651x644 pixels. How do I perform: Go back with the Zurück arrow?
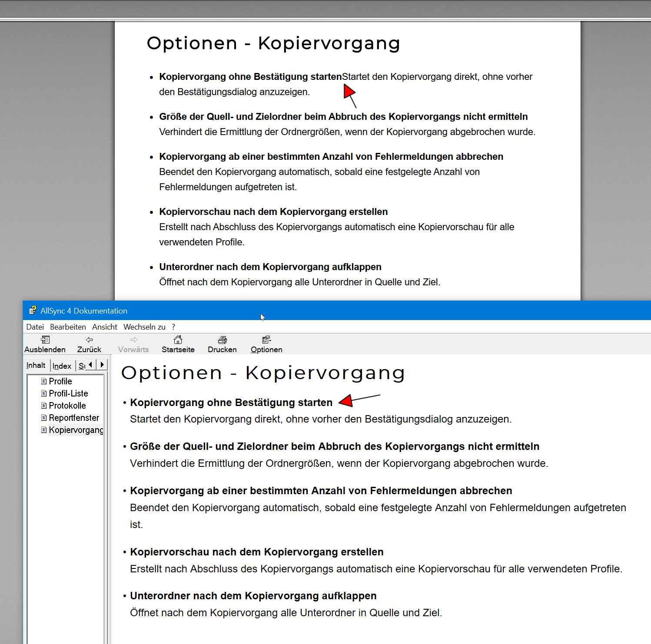tap(89, 340)
